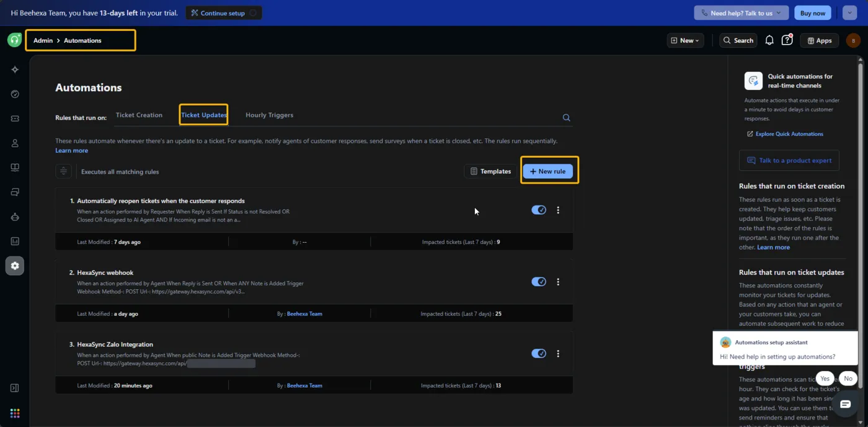Switch to the Ticket Creation tab
868x427 pixels.
139,115
